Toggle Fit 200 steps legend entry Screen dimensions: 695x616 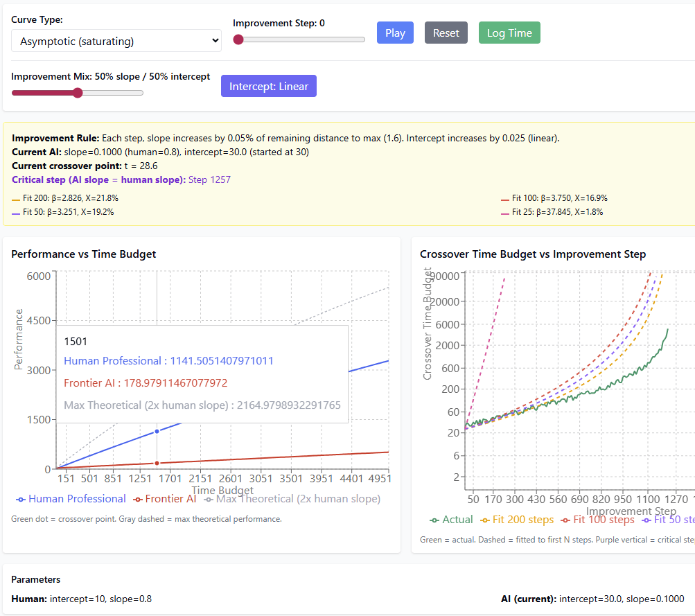[x=517, y=520]
